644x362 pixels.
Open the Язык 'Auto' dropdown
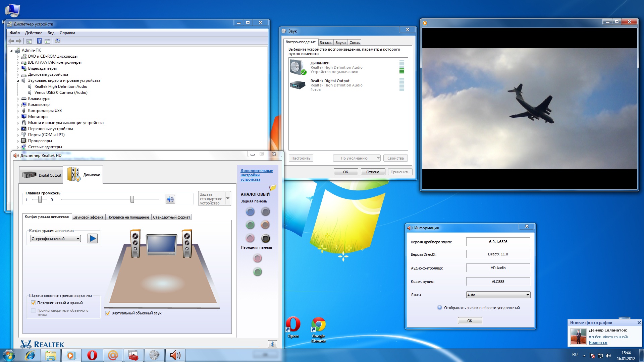[x=498, y=295]
